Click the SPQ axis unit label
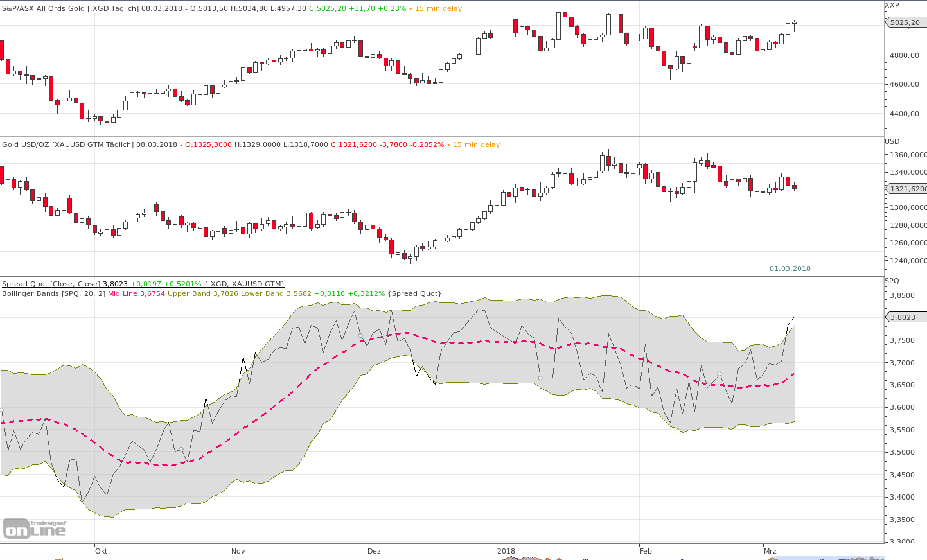This screenshot has width=927, height=560. pos(892,281)
